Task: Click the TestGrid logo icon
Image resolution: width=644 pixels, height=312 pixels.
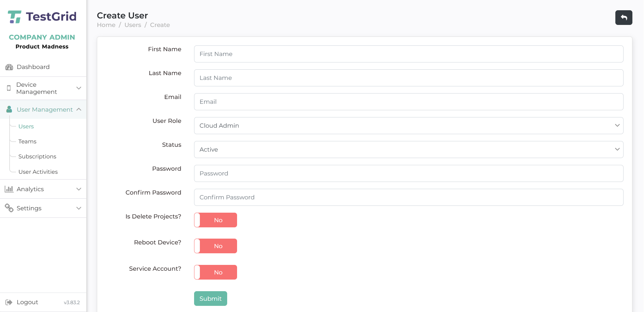Action: [15, 17]
